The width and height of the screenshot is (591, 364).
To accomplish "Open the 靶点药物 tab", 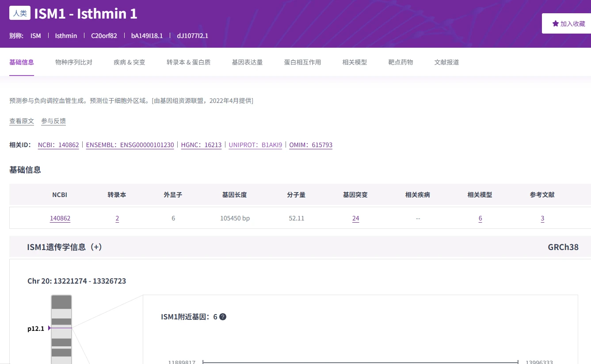I will pyautogui.click(x=400, y=62).
